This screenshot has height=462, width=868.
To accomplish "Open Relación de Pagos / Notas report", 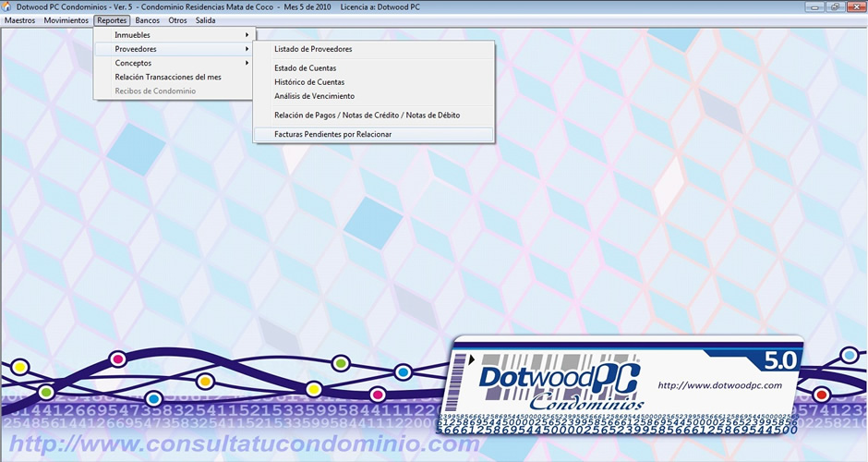I will point(374,115).
